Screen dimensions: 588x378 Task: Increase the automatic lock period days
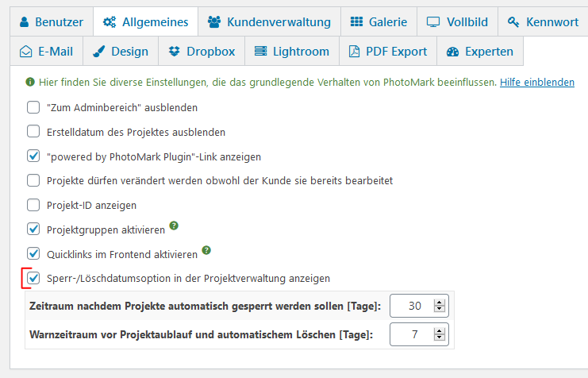tap(440, 301)
